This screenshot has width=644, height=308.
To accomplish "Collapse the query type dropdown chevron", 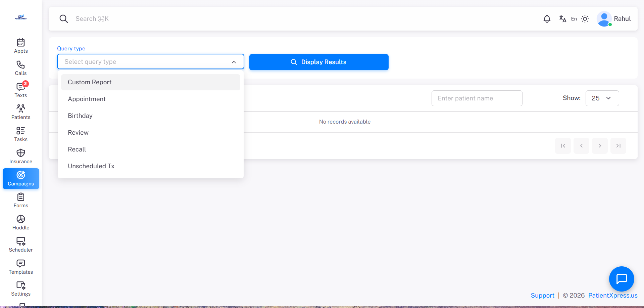I will [234, 62].
